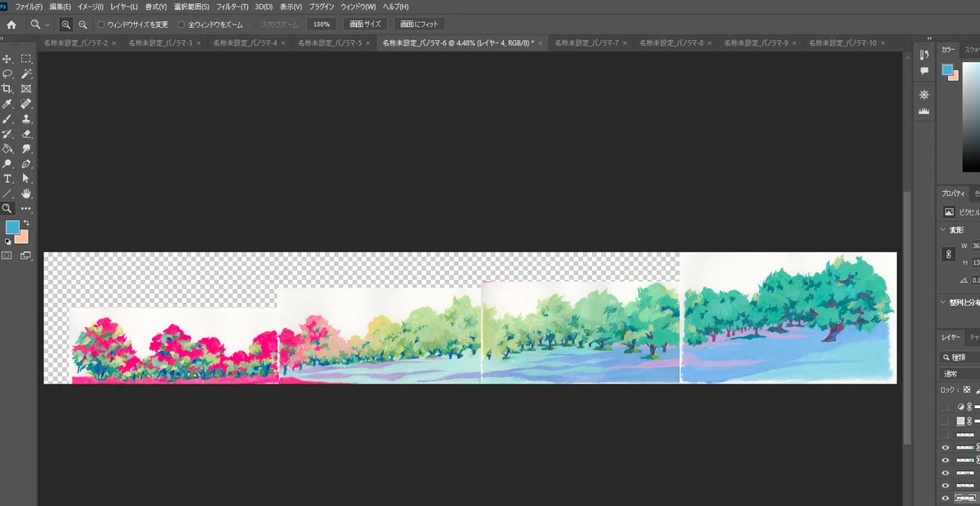Click the 画面にフィット button

point(419,24)
